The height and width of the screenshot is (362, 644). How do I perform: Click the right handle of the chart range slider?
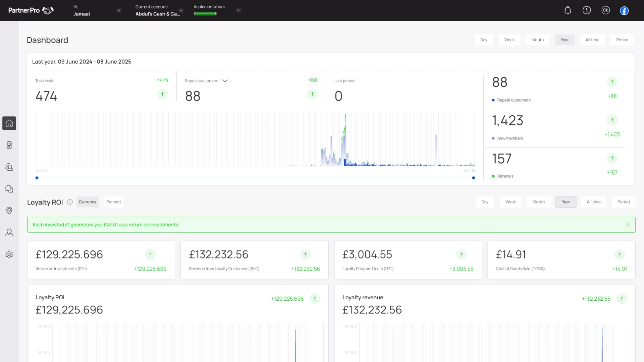click(474, 178)
